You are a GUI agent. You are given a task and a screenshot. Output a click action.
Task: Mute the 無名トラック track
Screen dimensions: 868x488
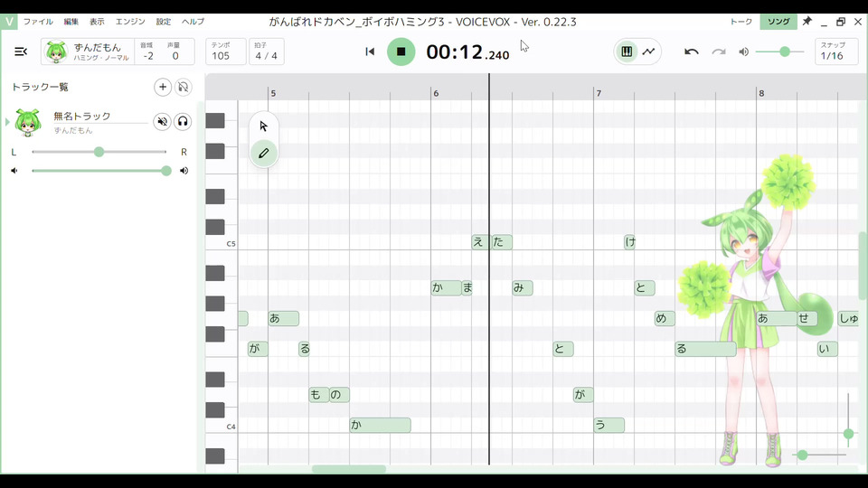click(x=162, y=121)
